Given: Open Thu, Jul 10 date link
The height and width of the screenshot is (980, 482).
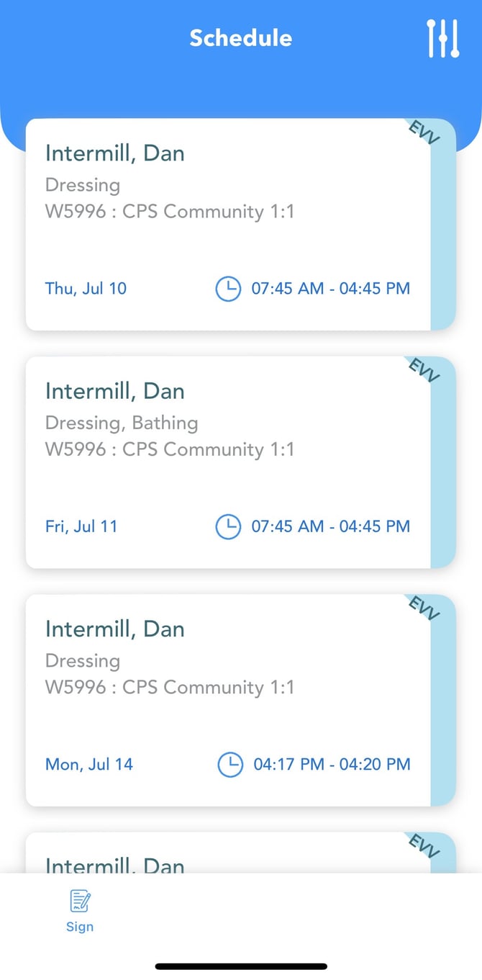Looking at the screenshot, I should [x=86, y=289].
